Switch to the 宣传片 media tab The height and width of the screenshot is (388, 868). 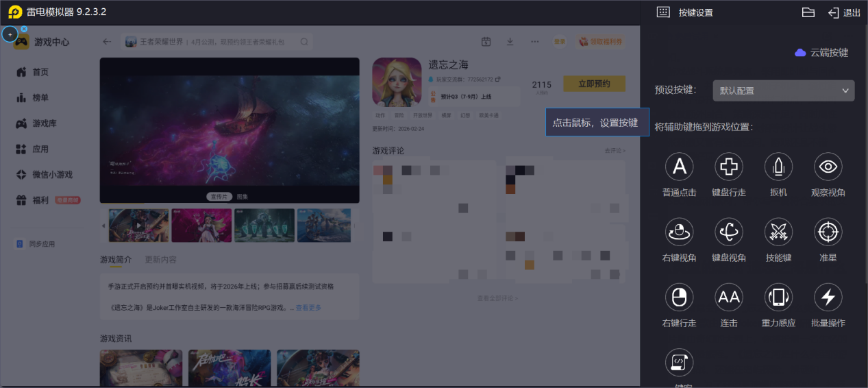tap(219, 197)
